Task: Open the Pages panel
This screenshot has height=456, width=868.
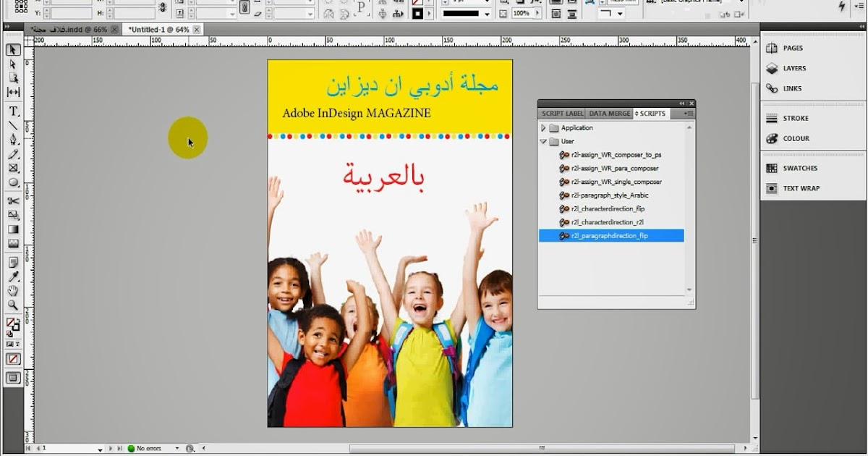Action: (793, 48)
